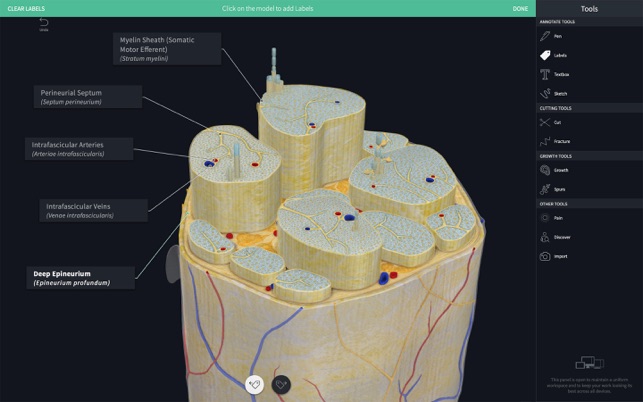Select the Labels tool
This screenshot has width=643, height=402.
(x=560, y=55)
